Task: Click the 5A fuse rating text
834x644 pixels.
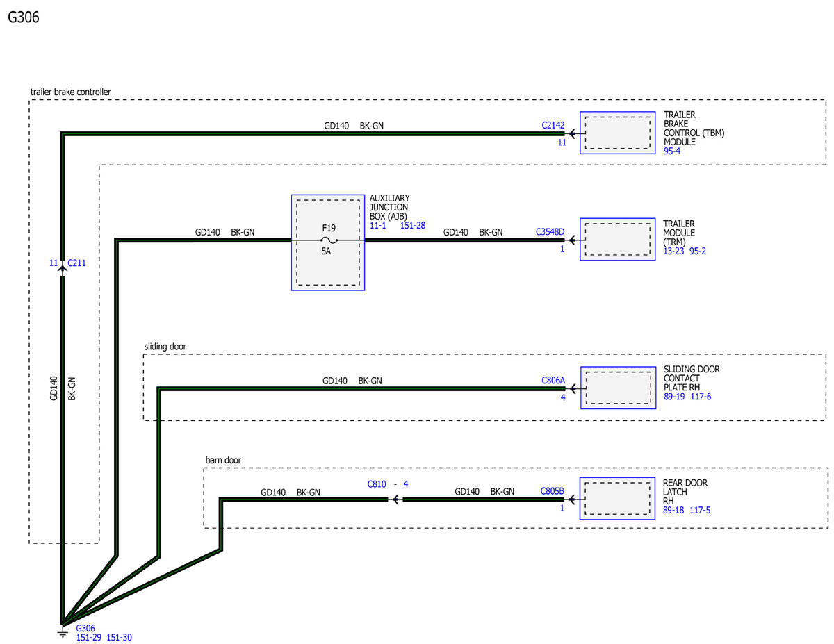Action: [x=326, y=252]
